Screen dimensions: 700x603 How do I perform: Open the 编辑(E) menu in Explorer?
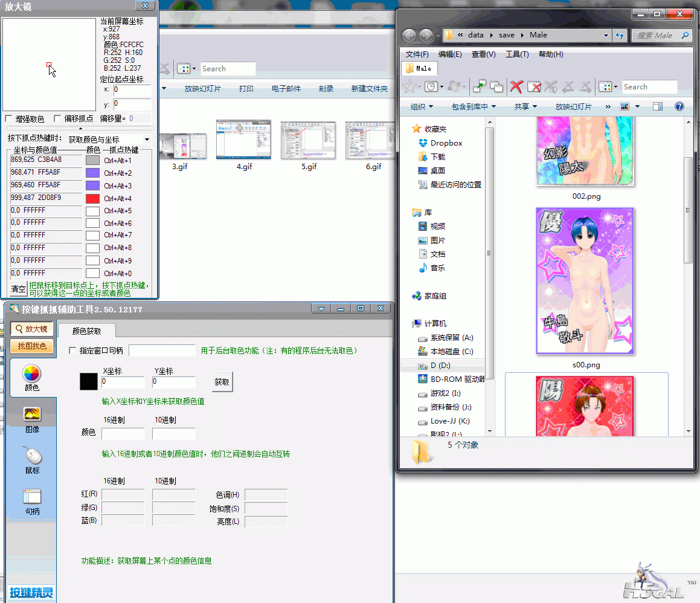[x=450, y=54]
